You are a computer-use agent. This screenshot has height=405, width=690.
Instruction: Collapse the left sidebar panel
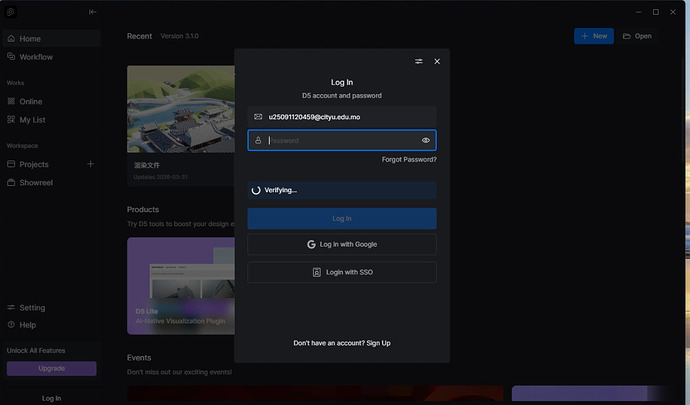(x=92, y=12)
